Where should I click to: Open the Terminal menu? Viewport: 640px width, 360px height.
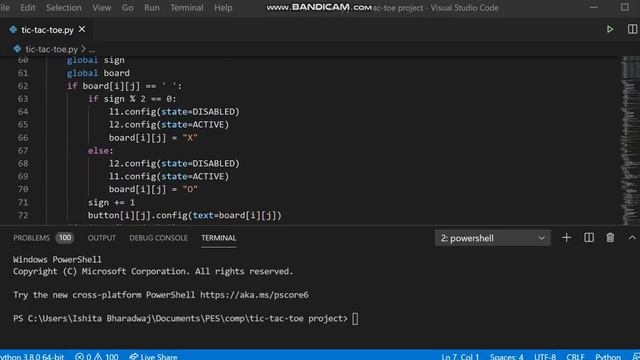click(x=187, y=8)
